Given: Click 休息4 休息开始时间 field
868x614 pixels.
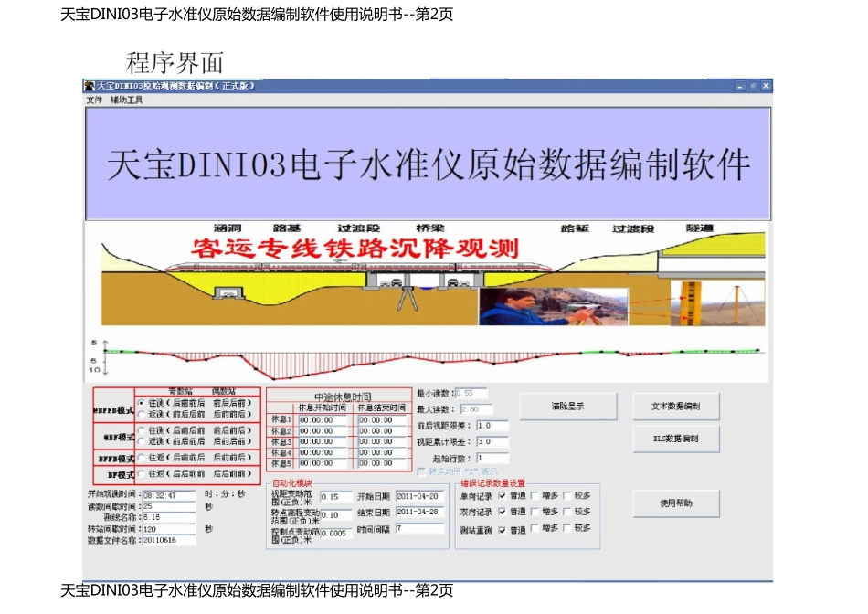Looking at the screenshot, I should pos(323,452).
